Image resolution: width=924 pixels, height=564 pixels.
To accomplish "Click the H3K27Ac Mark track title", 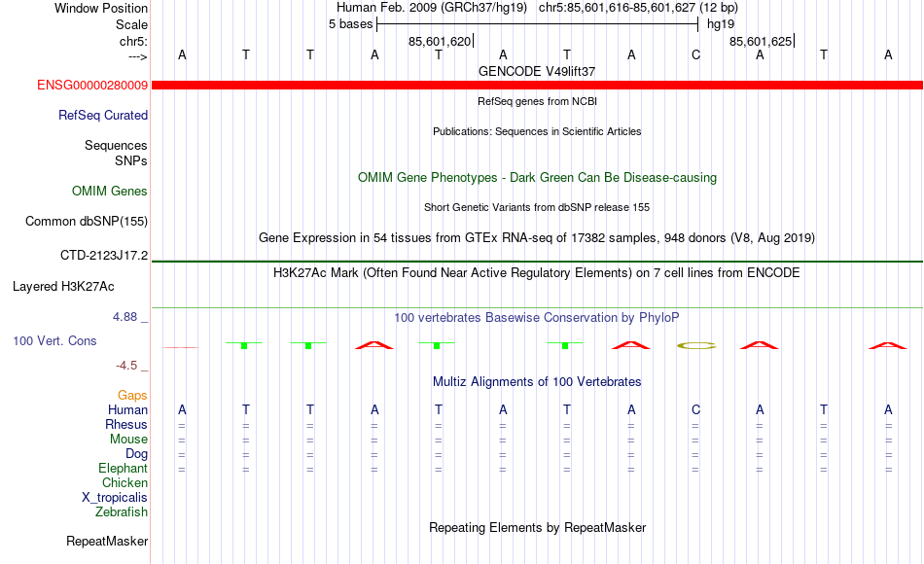I will [537, 273].
